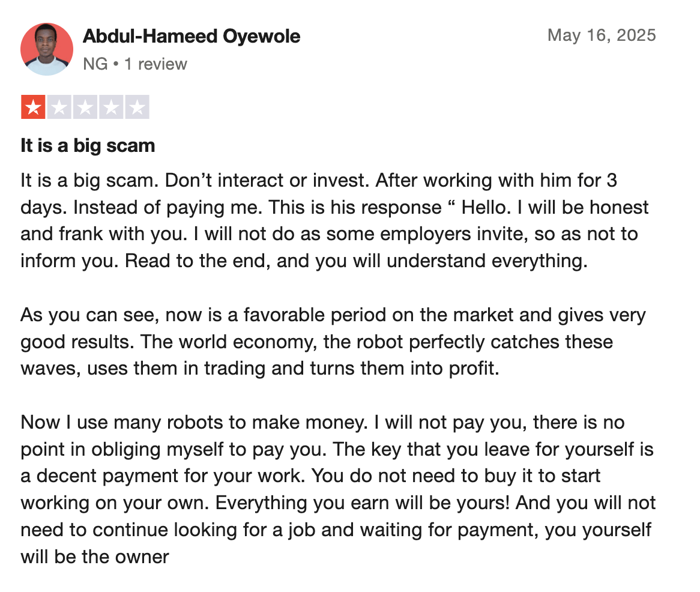The image size is (700, 592).
Task: Select the first red star
Action: click(33, 107)
